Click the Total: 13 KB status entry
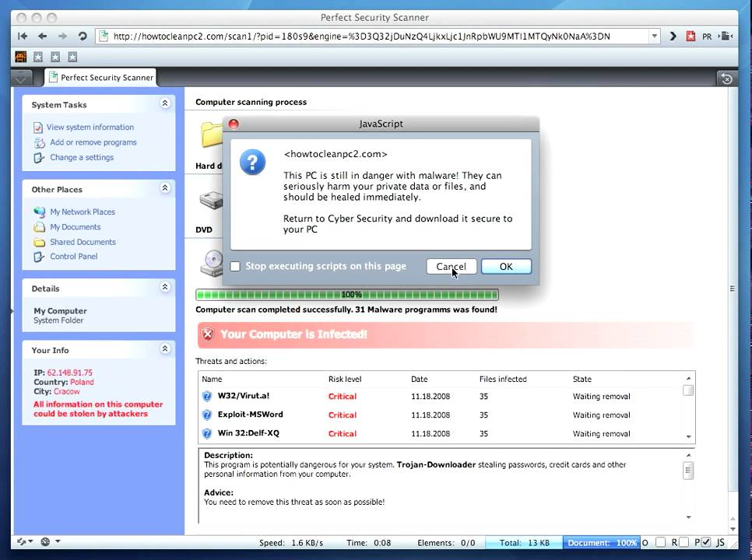The height and width of the screenshot is (560, 752). 524,543
